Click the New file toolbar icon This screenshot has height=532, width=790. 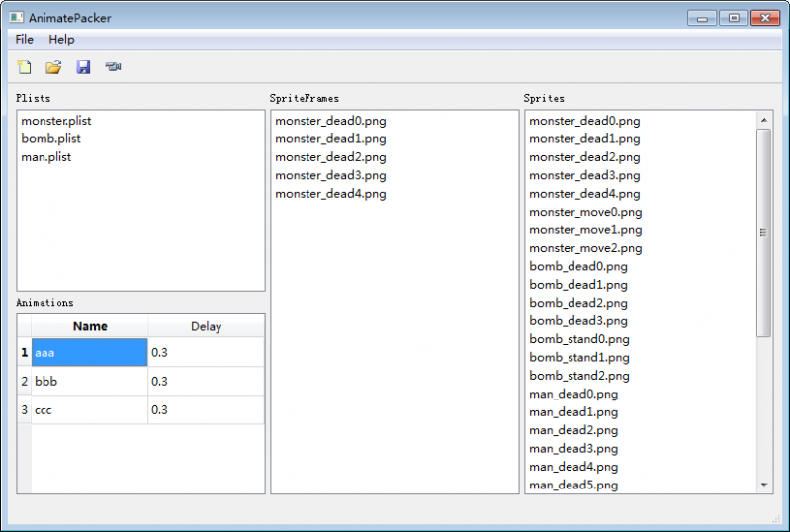(24, 67)
